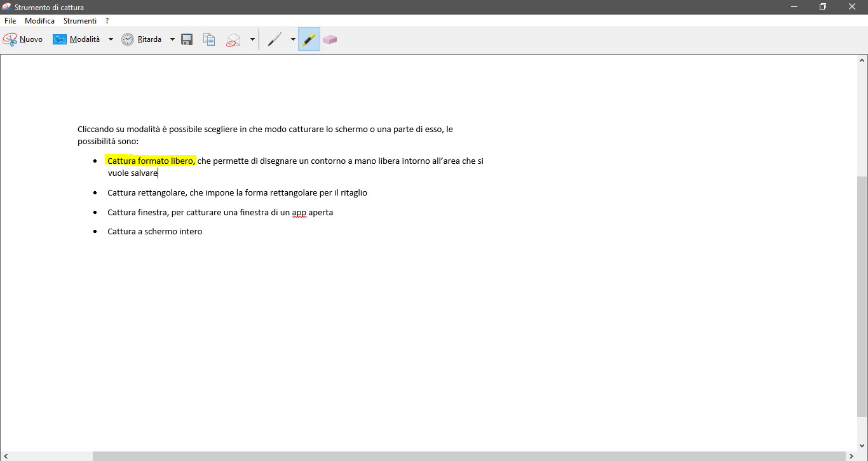Viewport: 868px width, 461px height.
Task: Select the Pen tool
Action: (275, 39)
